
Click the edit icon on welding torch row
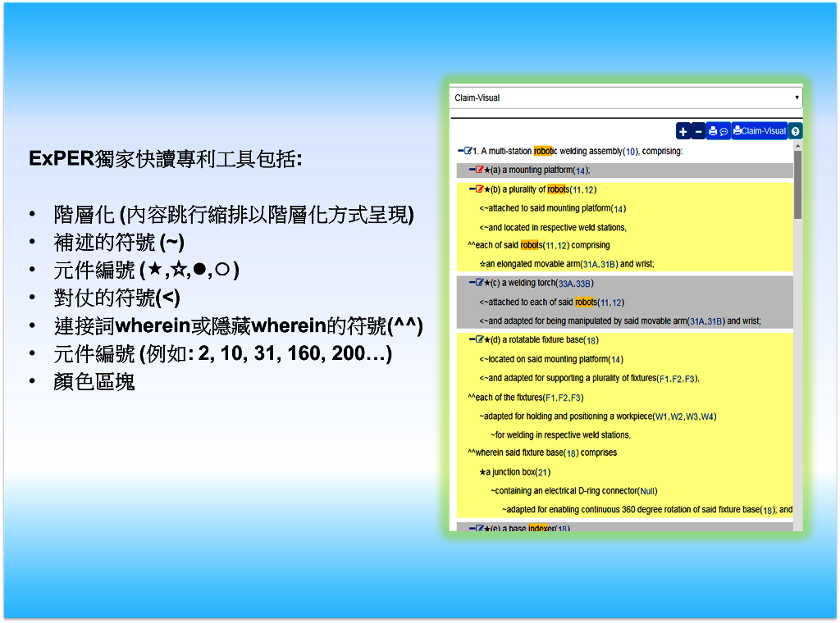click(479, 283)
